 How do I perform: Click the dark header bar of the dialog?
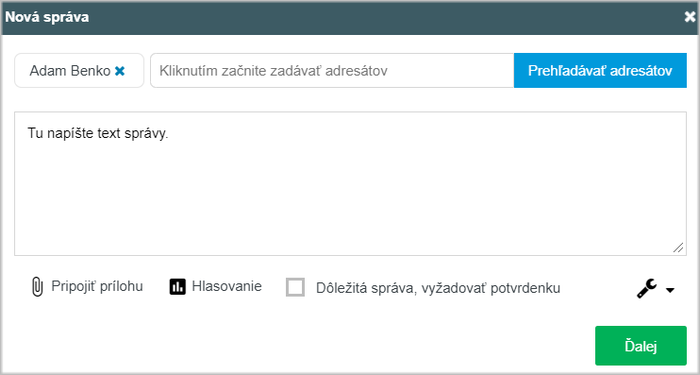[350, 17]
